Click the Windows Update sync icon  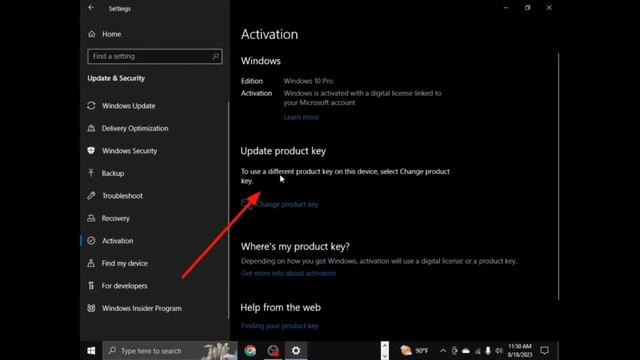pyautogui.click(x=91, y=106)
